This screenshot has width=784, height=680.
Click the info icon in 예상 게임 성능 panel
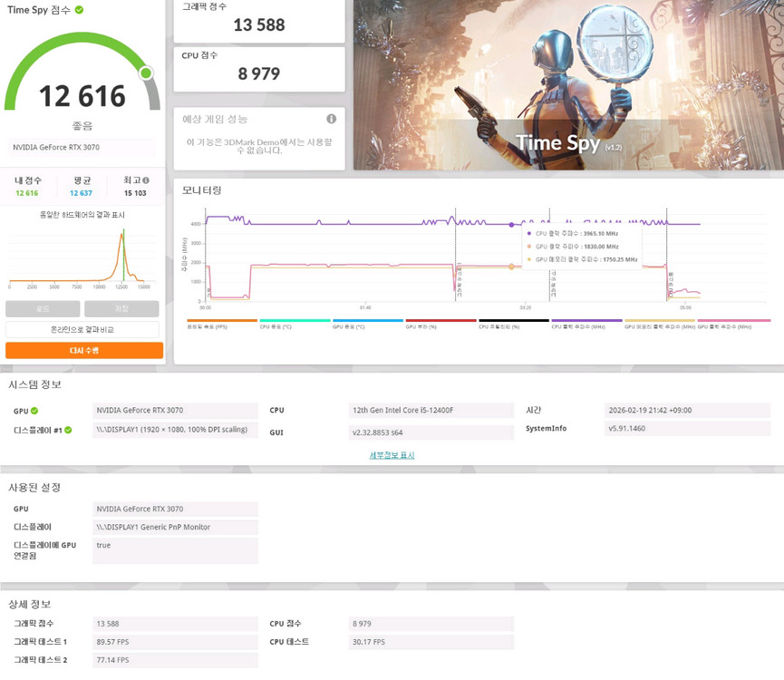tap(331, 119)
